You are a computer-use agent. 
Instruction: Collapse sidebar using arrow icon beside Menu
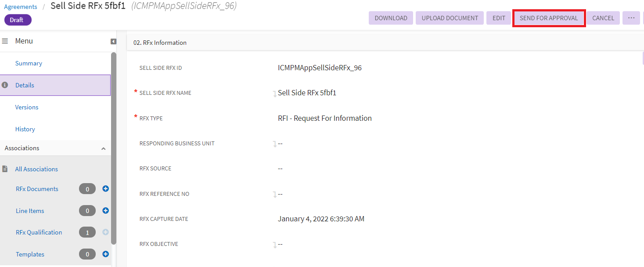(113, 41)
